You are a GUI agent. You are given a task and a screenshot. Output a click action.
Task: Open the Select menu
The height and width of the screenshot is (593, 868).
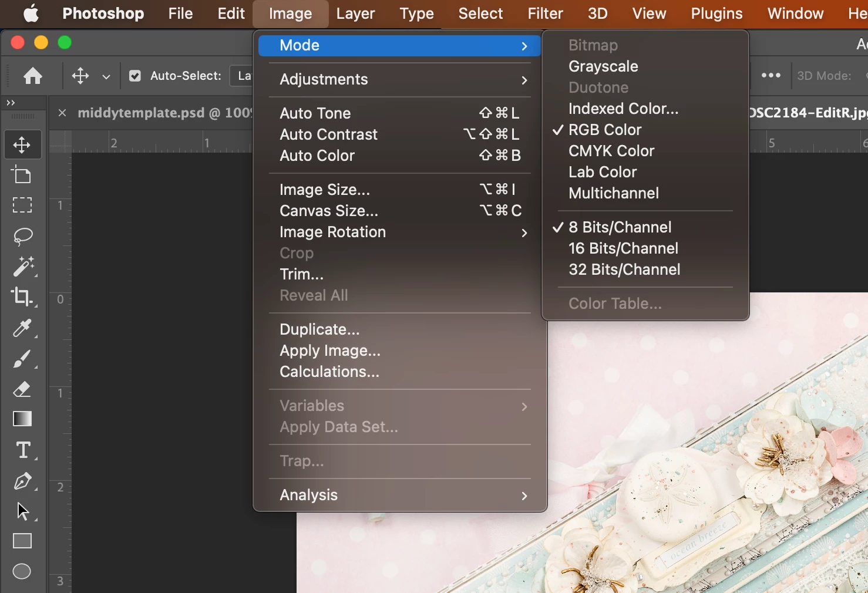[x=480, y=14]
